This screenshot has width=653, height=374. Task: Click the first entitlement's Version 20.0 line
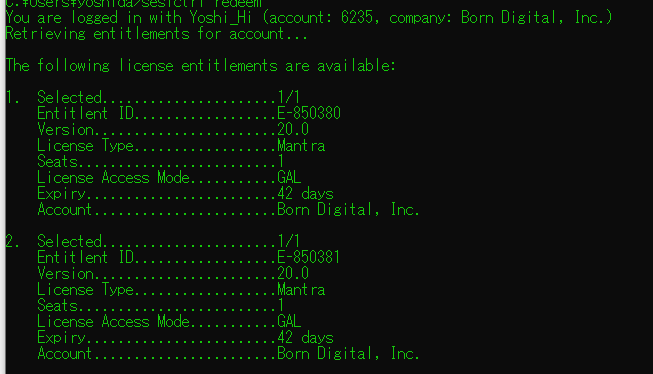click(x=173, y=130)
